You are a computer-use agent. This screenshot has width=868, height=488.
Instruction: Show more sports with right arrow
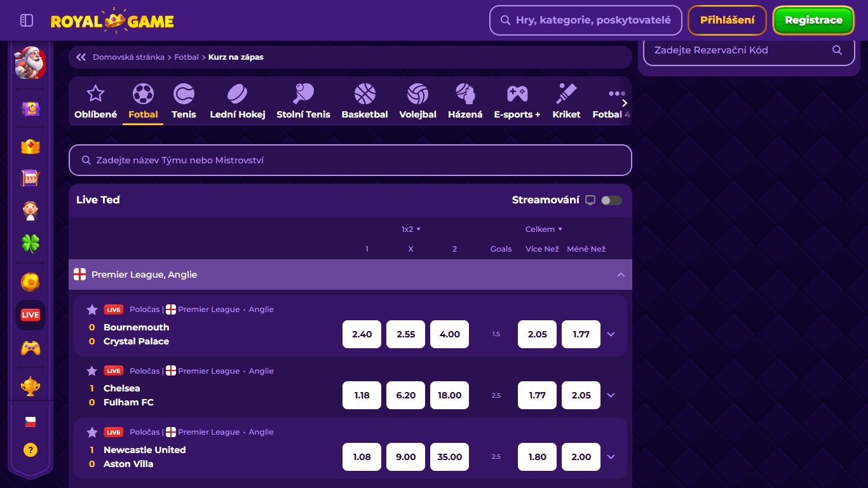tap(625, 103)
